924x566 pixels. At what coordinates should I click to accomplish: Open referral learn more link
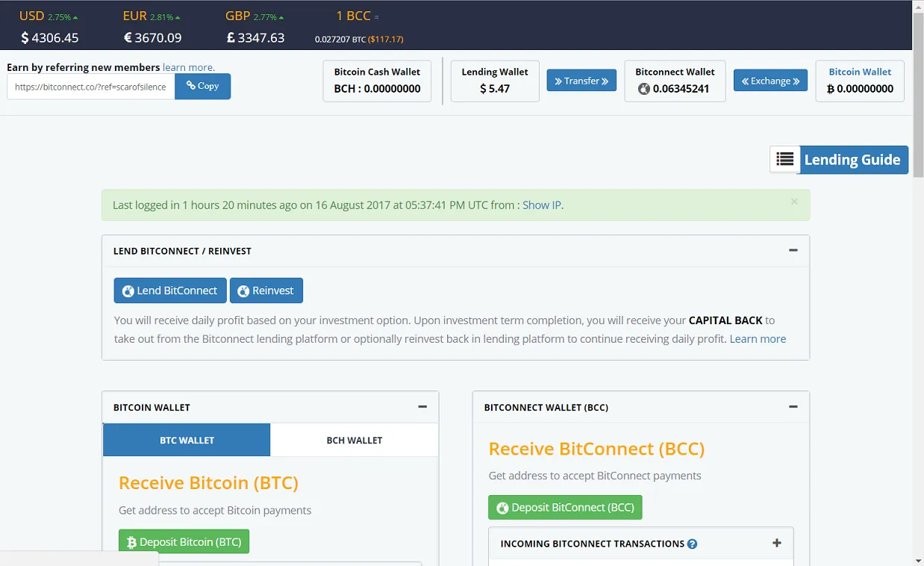point(188,67)
